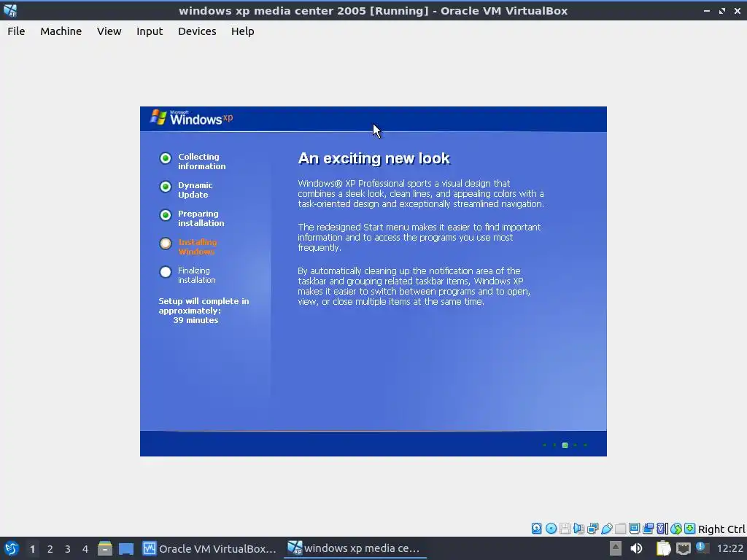Image resolution: width=747 pixels, height=560 pixels.
Task: Click the optical disc drive status icon
Action: point(551,529)
